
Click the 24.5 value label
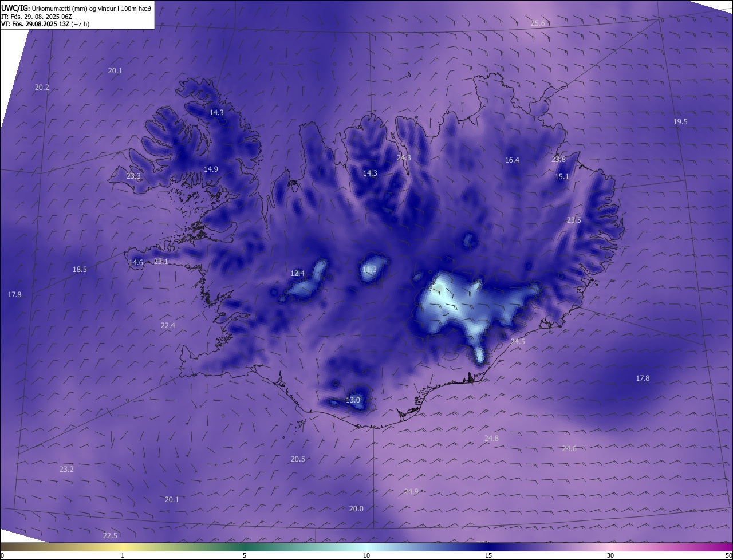[518, 341]
